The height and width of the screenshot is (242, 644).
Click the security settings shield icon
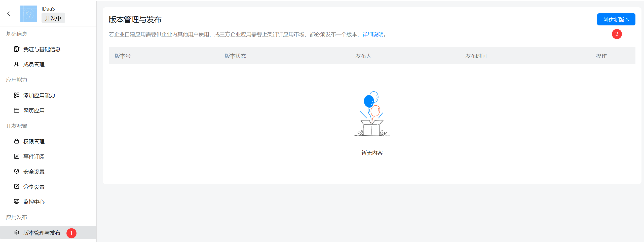17,172
